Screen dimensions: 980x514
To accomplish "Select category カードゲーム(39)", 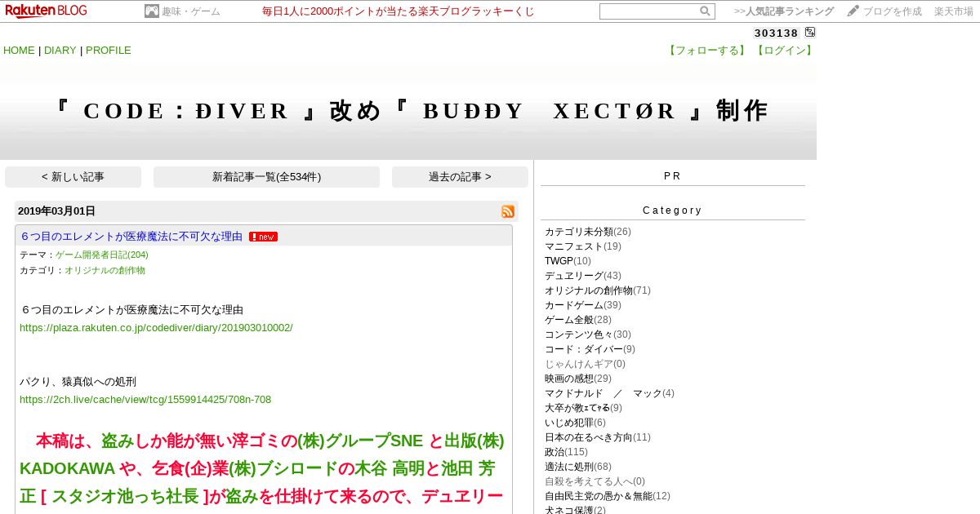I will click(583, 305).
